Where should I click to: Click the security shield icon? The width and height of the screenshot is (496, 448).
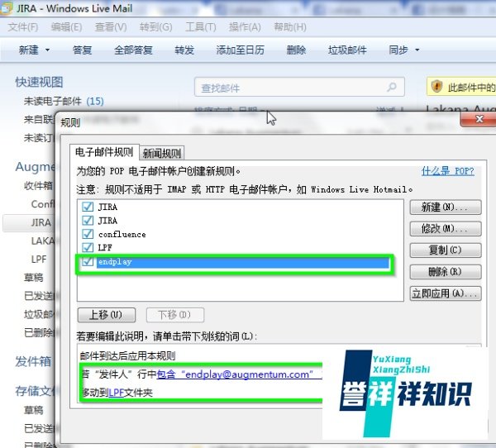(x=436, y=86)
